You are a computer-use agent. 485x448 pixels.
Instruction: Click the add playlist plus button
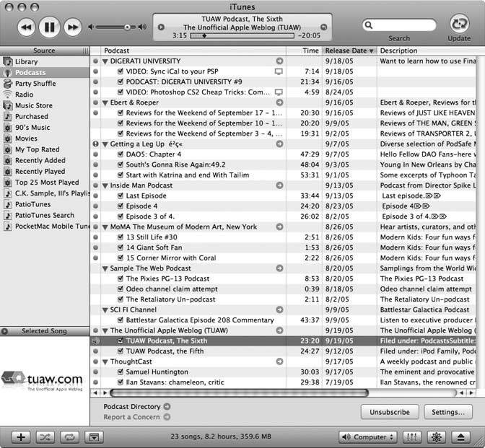coord(22,436)
